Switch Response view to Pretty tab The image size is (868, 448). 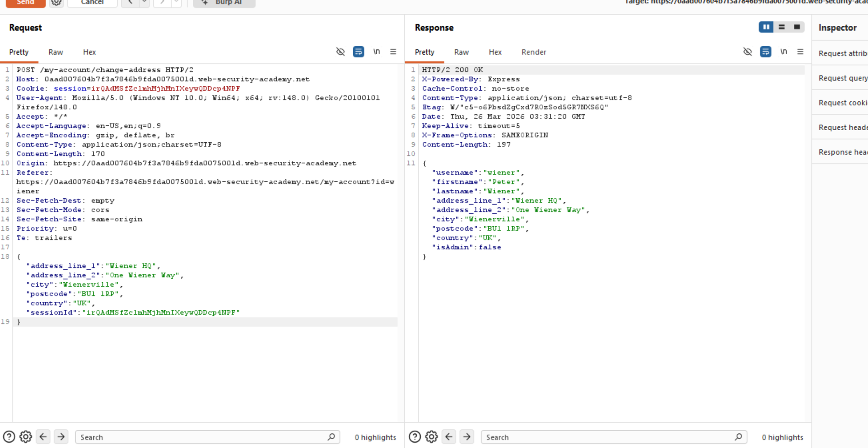pos(424,52)
